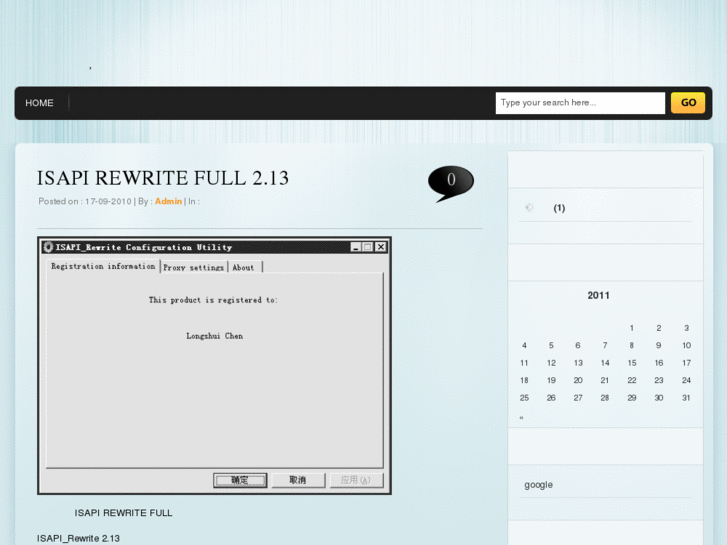Select calendar day 8
The height and width of the screenshot is (545, 727).
click(631, 346)
